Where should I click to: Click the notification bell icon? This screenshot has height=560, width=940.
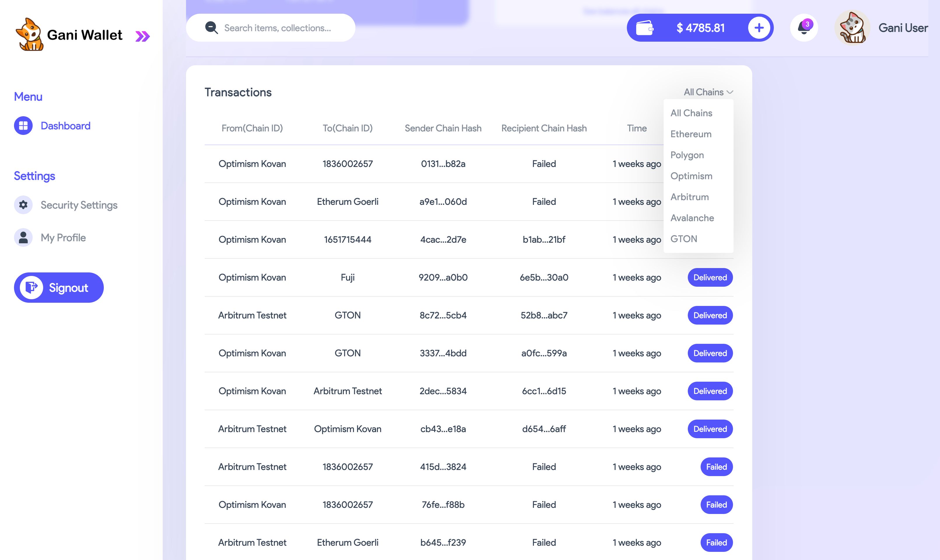tap(804, 27)
